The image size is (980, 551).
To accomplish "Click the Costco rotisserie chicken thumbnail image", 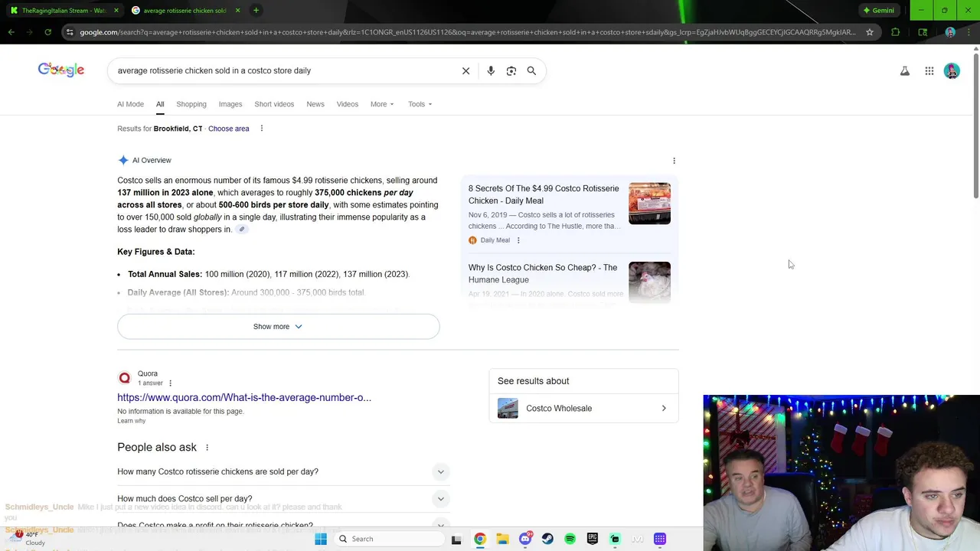I will coord(649,204).
